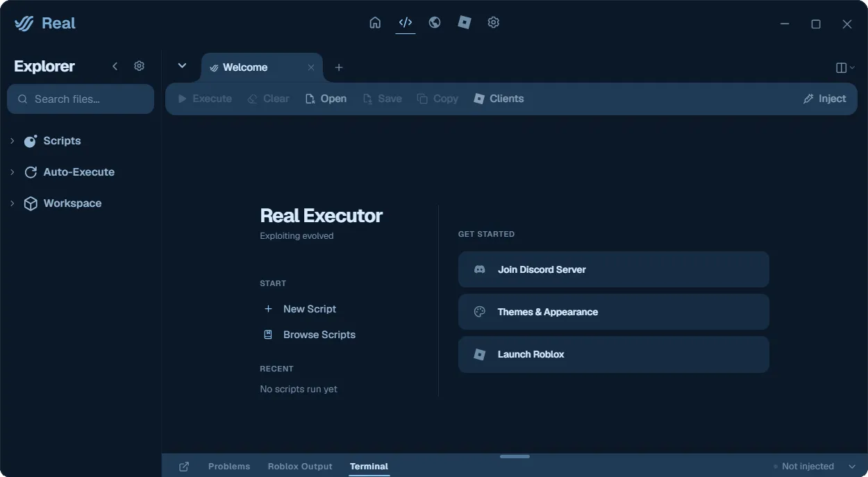The height and width of the screenshot is (477, 868).
Task: Click Join Discord Server button
Action: pyautogui.click(x=614, y=269)
